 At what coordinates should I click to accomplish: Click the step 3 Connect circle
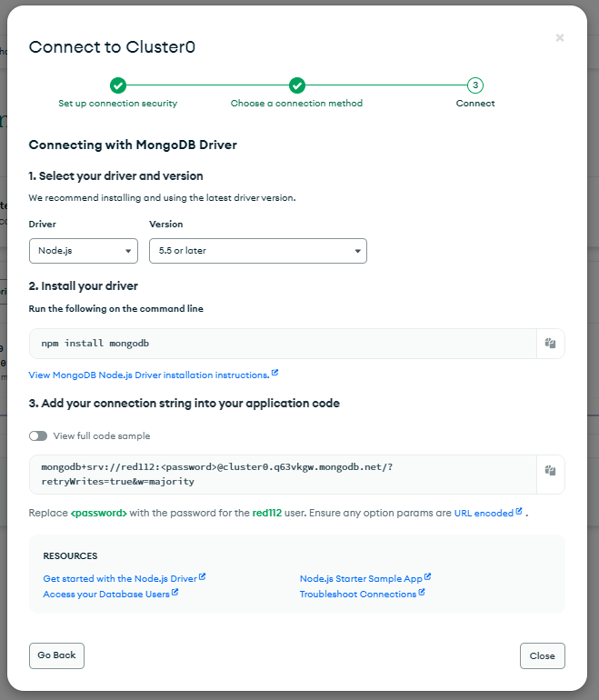(x=475, y=85)
